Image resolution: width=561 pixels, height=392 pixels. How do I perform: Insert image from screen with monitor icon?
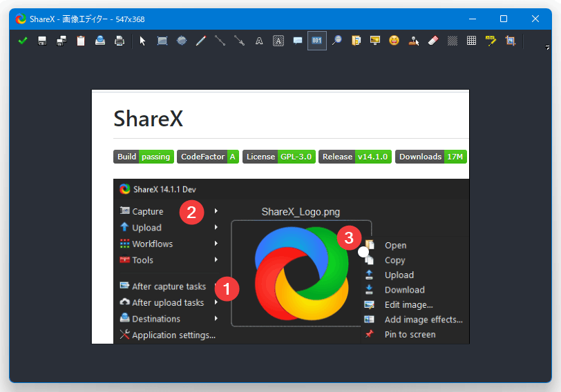[375, 41]
